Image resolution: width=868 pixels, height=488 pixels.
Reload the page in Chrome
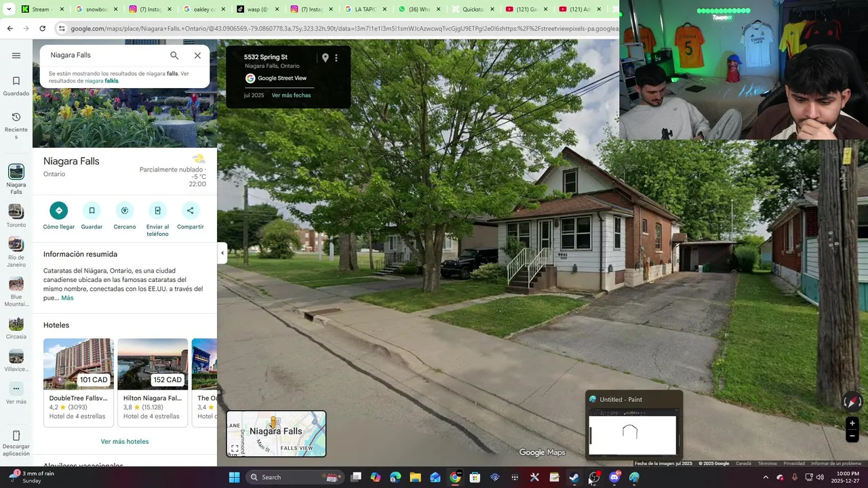pyautogui.click(x=42, y=28)
